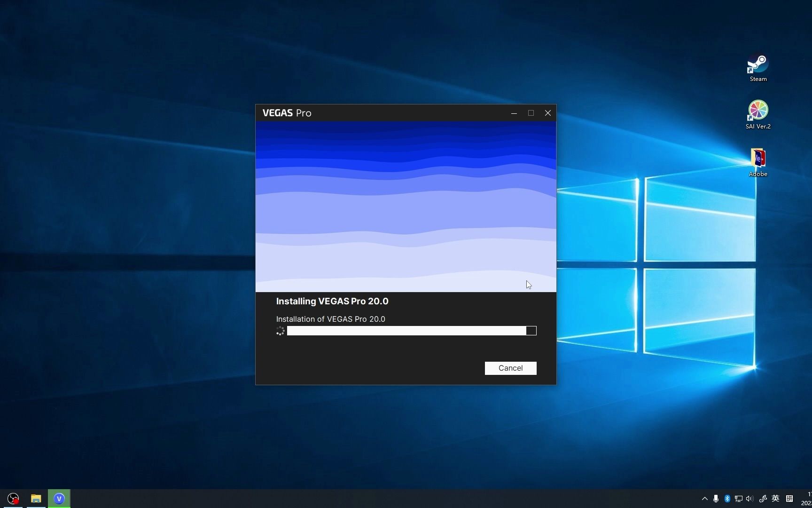The width and height of the screenshot is (812, 508).
Task: Close the VEGAS Pro installer window
Action: [x=548, y=113]
